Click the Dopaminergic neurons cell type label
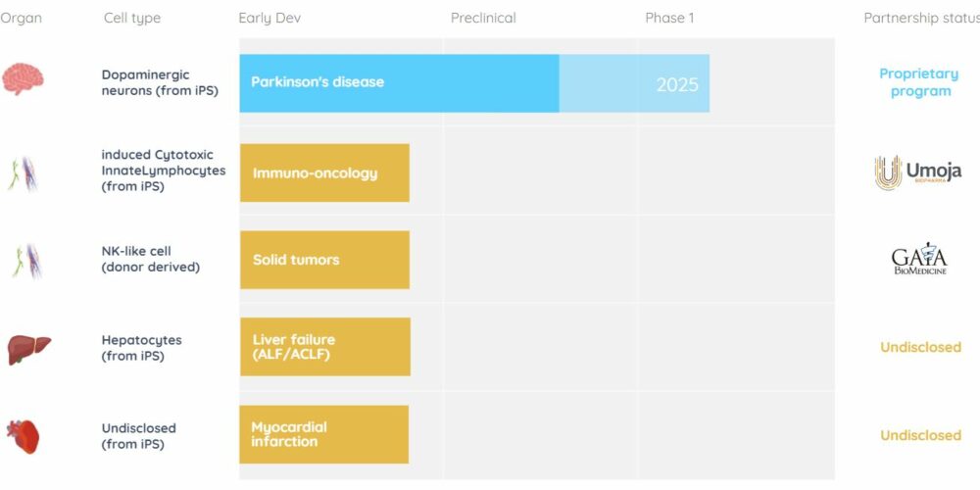 coord(160,82)
